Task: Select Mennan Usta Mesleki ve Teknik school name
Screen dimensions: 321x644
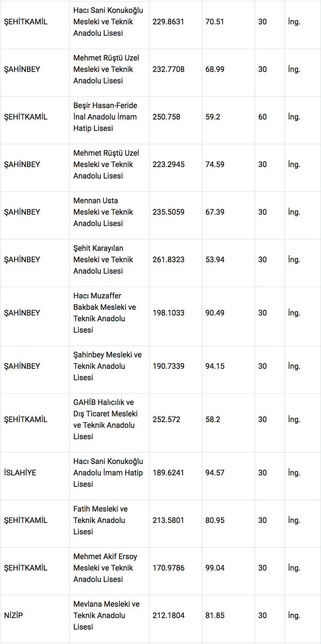Action: (103, 212)
